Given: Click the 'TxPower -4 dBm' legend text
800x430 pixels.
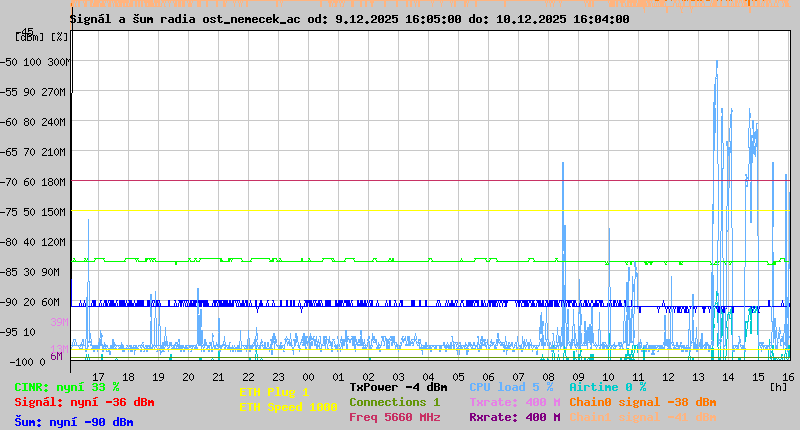Looking at the screenshot, I should (398, 387).
